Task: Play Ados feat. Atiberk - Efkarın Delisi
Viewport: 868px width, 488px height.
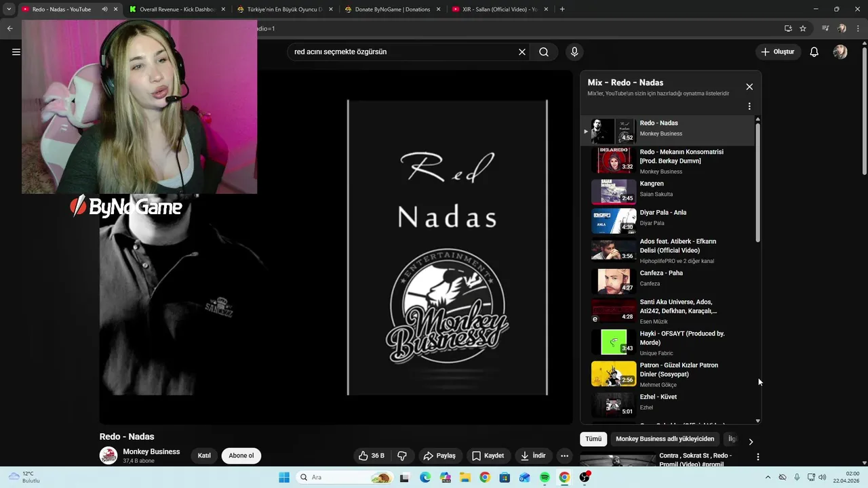Action: [x=668, y=250]
